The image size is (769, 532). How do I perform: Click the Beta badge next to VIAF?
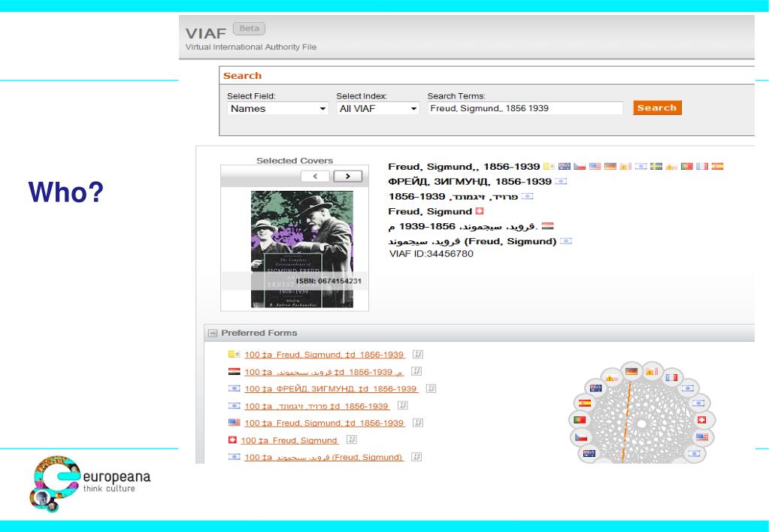pyautogui.click(x=249, y=29)
